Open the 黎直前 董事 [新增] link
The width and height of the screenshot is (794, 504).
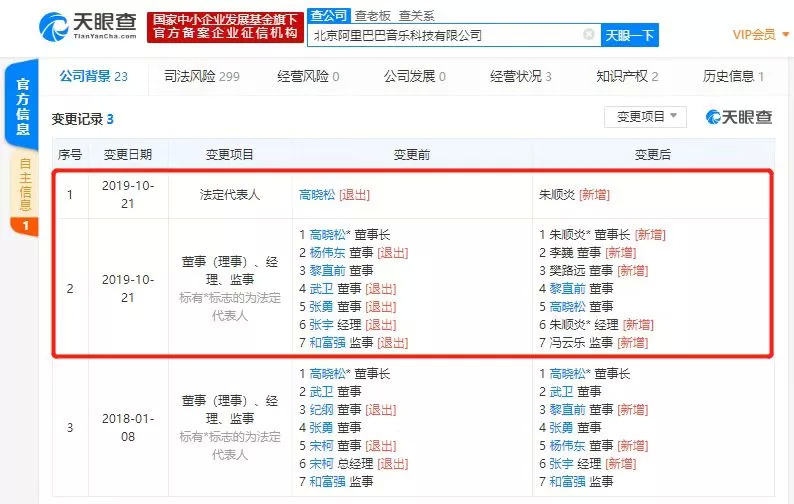[x=599, y=410]
